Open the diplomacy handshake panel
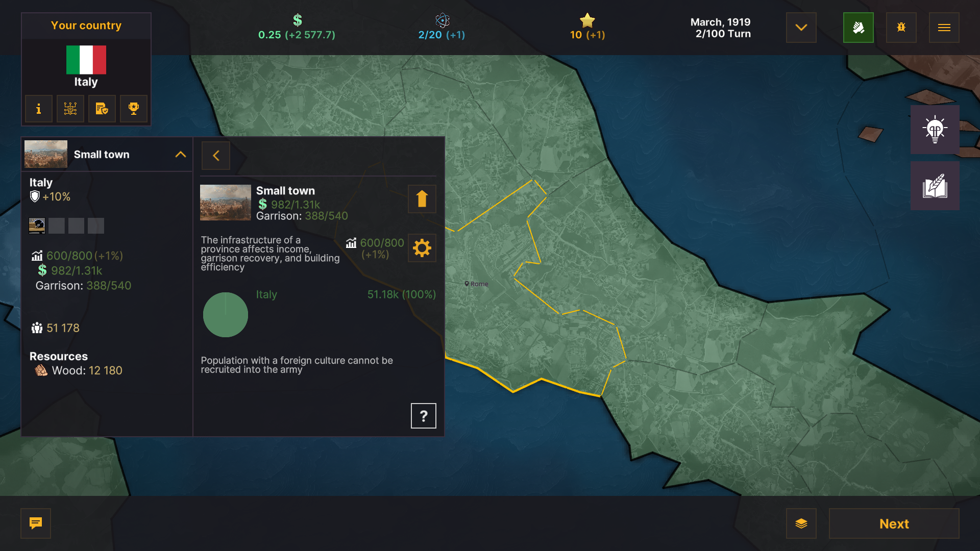Viewport: 980px width, 551px height. 859,28
